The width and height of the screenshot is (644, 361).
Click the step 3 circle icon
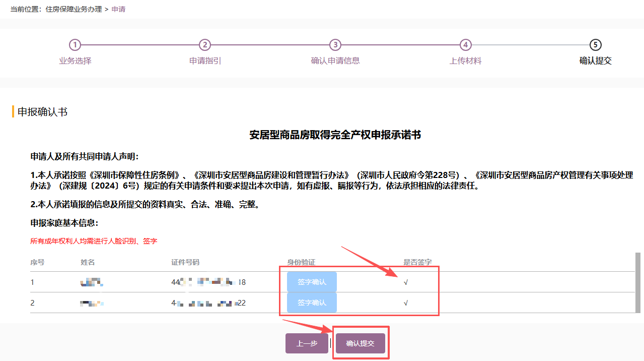coord(335,45)
